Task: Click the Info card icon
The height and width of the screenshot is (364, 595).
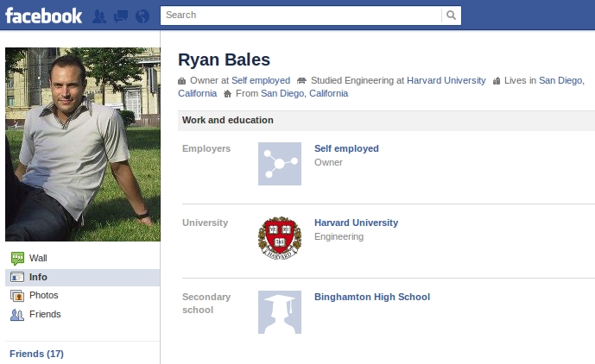Action: (17, 277)
